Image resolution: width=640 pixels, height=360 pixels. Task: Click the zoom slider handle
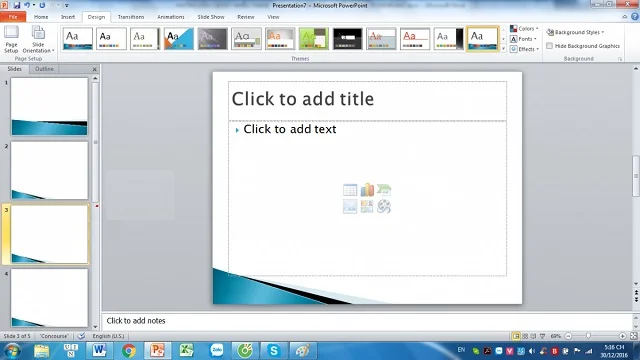[588, 336]
